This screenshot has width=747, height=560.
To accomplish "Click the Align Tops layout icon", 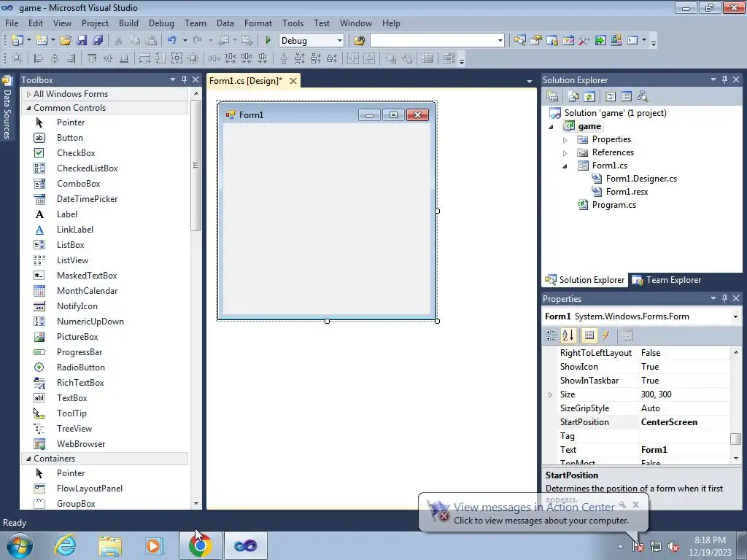I will [x=92, y=58].
